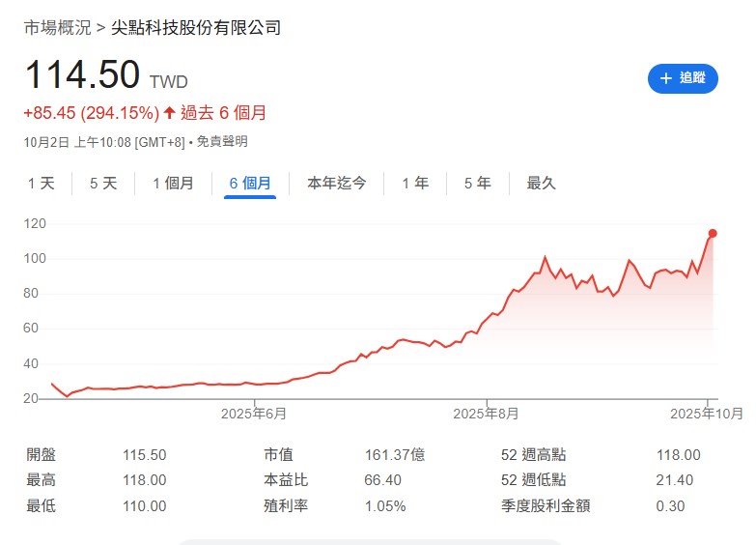
Task: Select the 1 天 range tab
Action: (x=41, y=184)
